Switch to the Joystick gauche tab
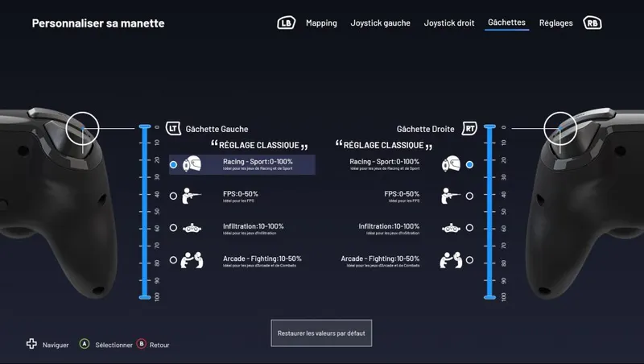The width and height of the screenshot is (644, 364). [381, 23]
